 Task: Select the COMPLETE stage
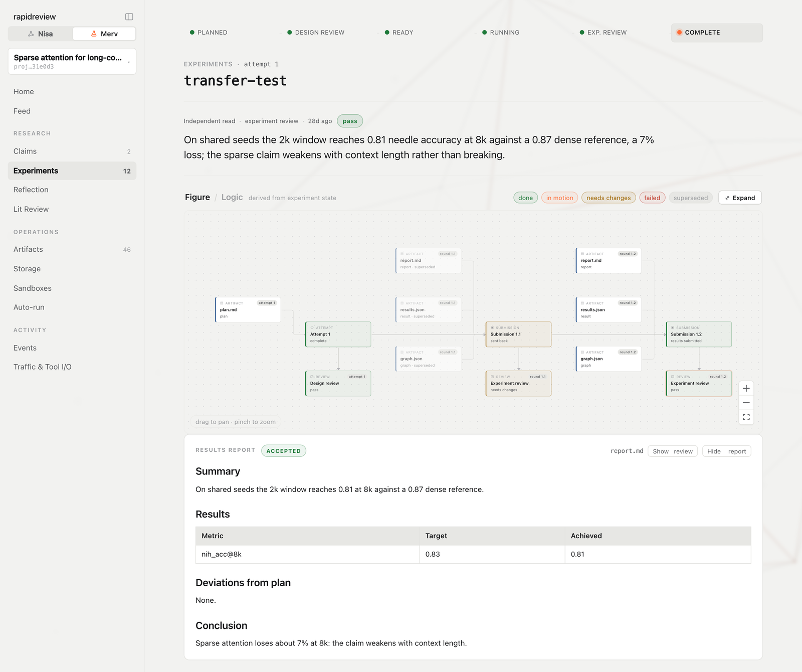point(717,33)
